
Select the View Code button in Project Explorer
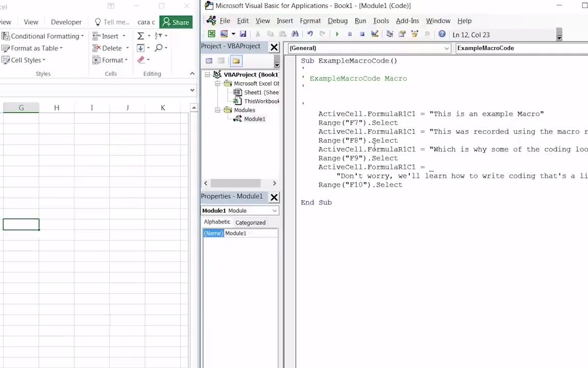coord(209,60)
